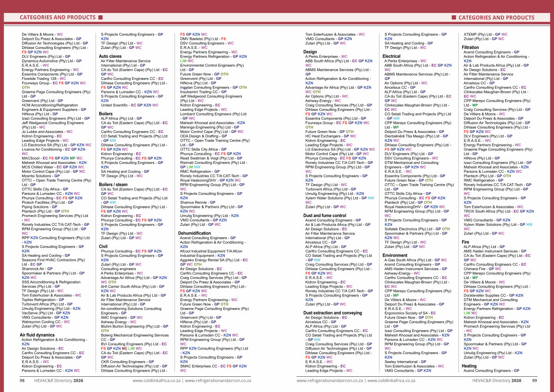Select the 'Dust and fume control' heading

[325, 216]
